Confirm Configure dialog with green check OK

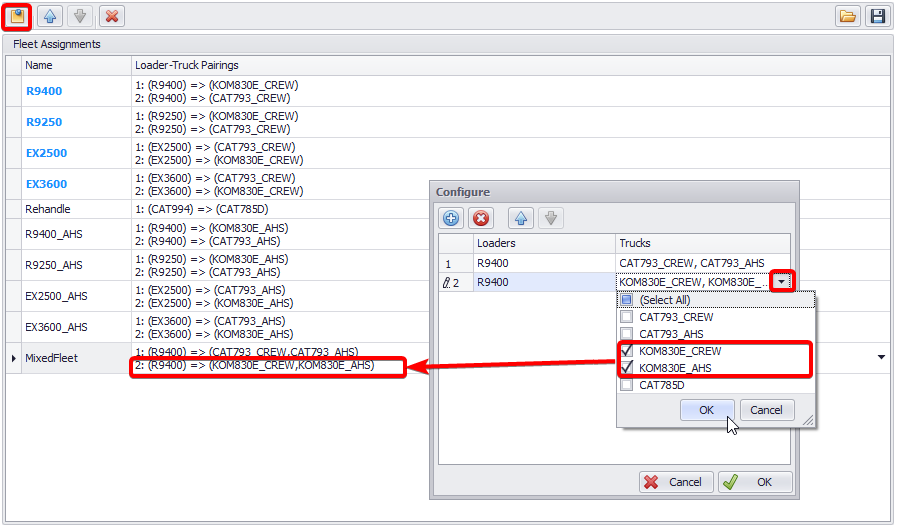click(755, 482)
